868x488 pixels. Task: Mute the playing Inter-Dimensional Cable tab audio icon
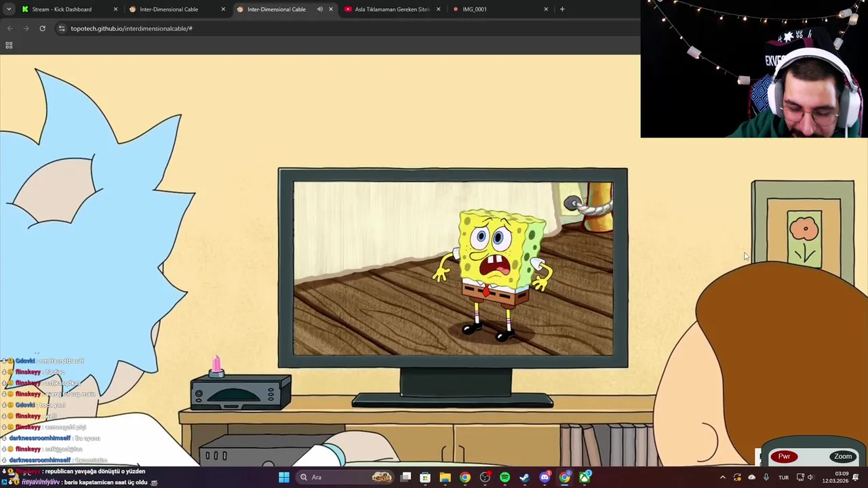[320, 9]
